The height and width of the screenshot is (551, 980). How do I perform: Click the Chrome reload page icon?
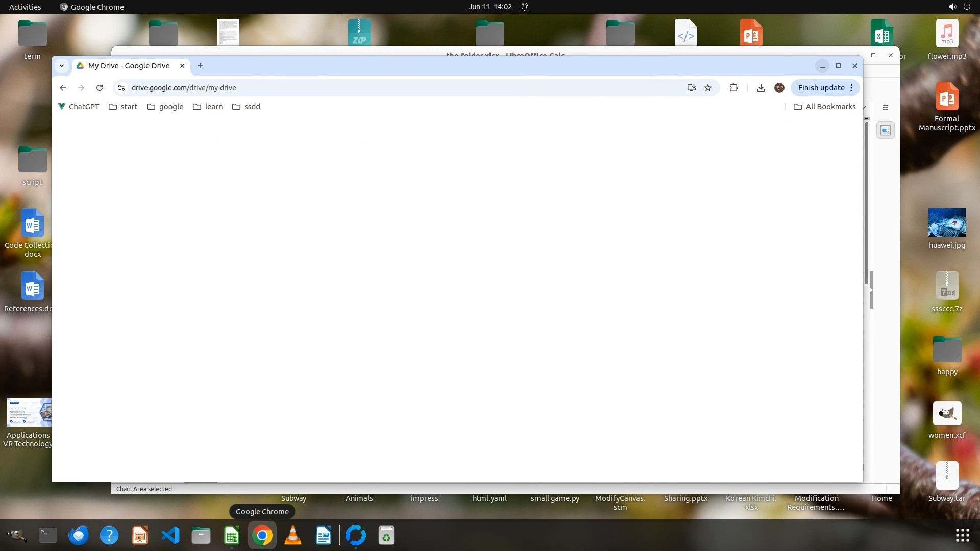pyautogui.click(x=100, y=88)
